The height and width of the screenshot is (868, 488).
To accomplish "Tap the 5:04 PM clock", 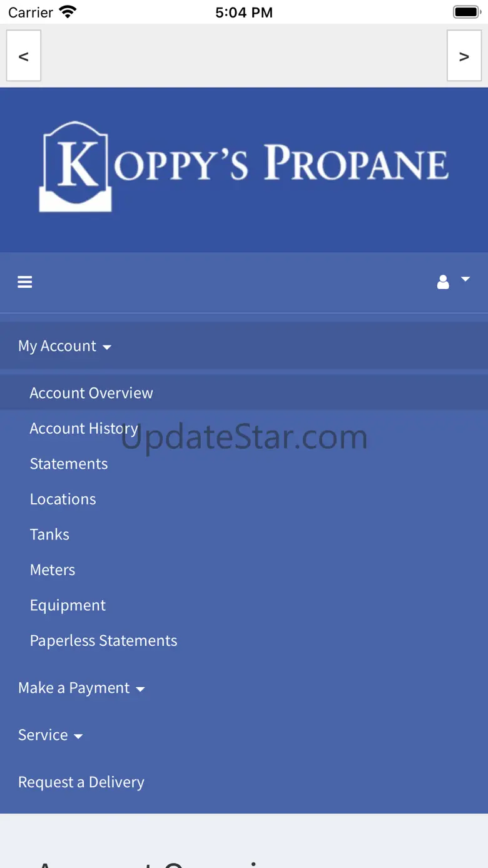I will click(244, 13).
